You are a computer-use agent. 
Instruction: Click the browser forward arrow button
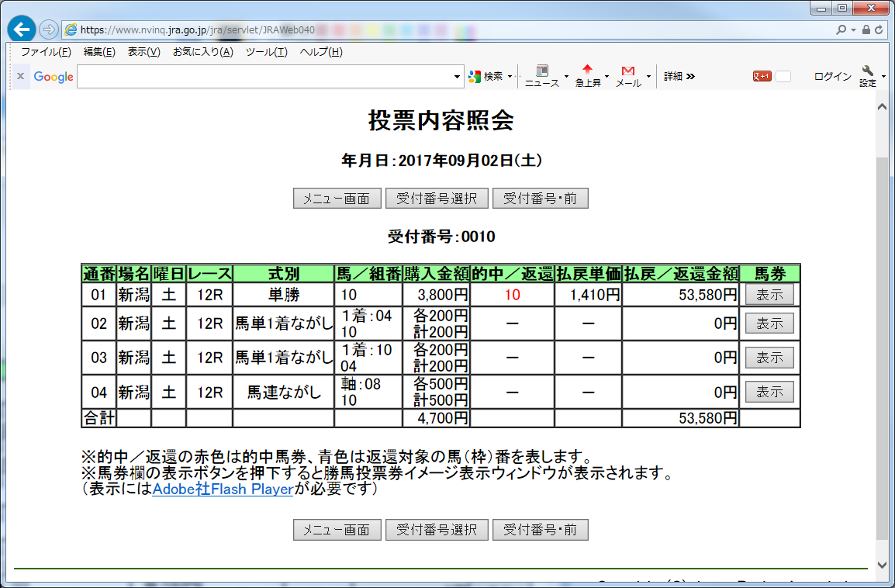[49, 29]
